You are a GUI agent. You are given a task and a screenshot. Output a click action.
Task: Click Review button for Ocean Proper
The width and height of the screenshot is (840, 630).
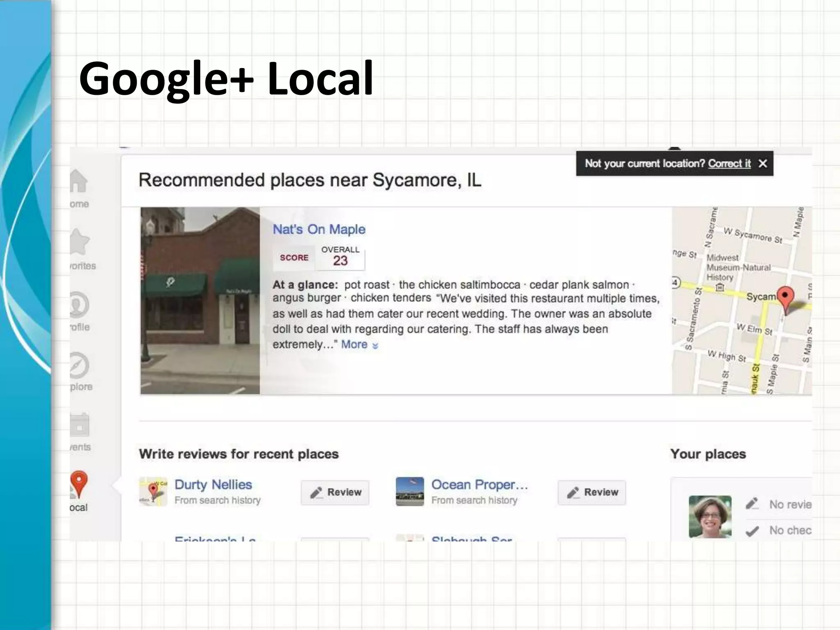click(592, 493)
